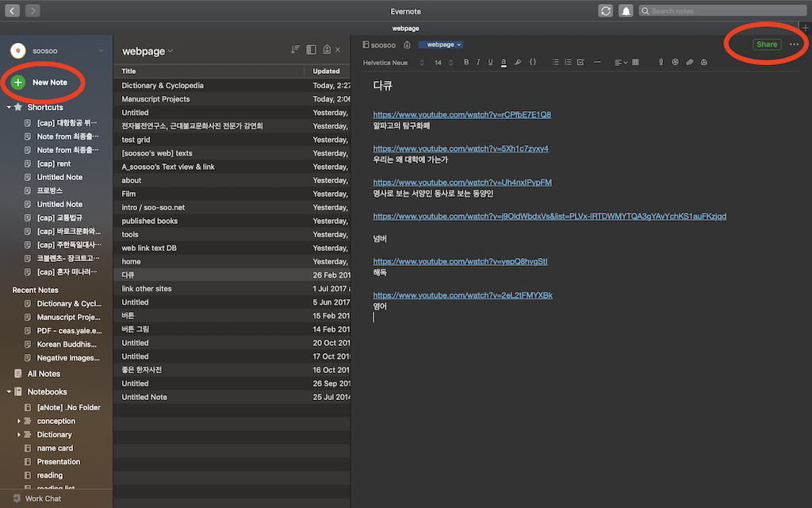
Task: Toggle the highlighter tool
Action: (x=517, y=62)
